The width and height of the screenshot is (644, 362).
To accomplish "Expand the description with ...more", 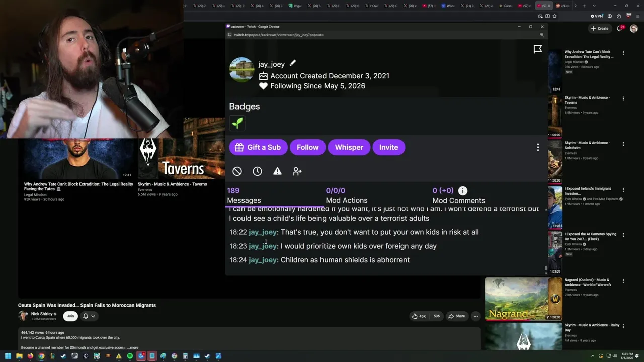I will 133,347.
